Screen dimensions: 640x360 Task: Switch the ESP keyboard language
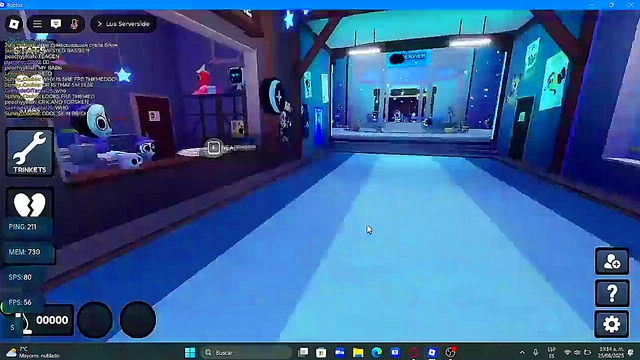[551, 353]
